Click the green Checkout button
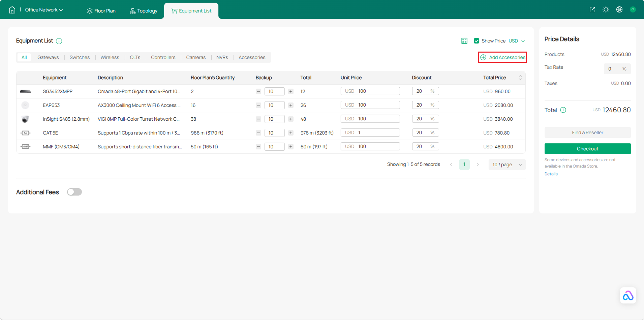Image resolution: width=644 pixels, height=320 pixels. click(587, 149)
